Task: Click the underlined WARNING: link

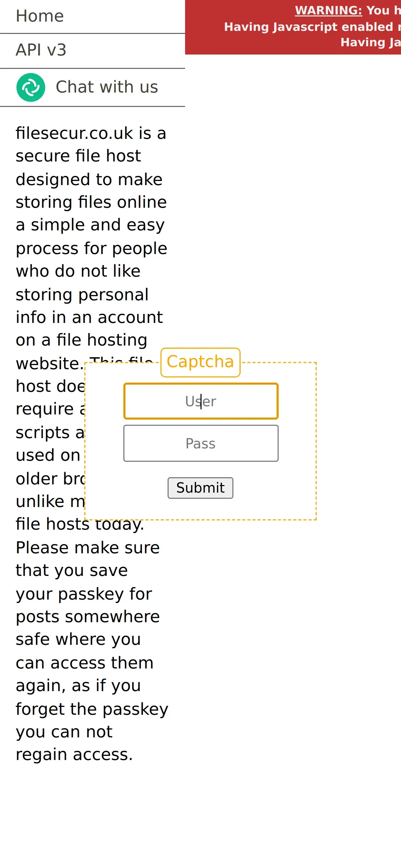Action: 328,11
